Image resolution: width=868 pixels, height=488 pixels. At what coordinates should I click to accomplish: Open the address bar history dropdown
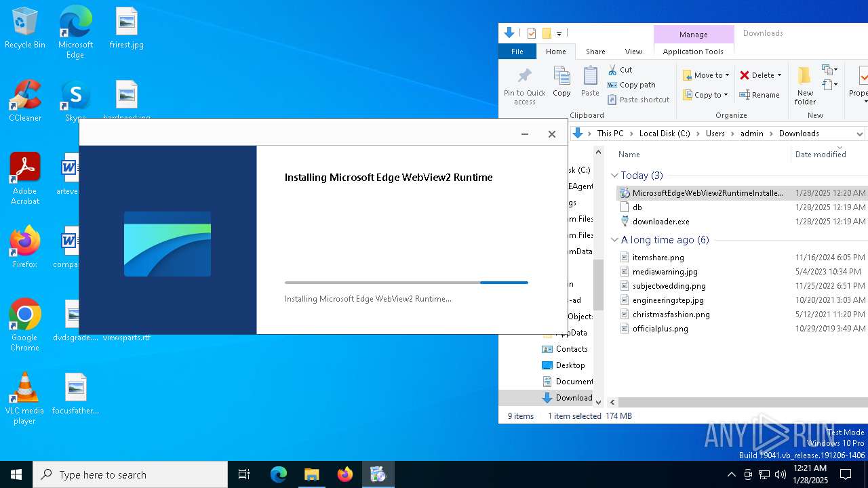[x=859, y=134]
